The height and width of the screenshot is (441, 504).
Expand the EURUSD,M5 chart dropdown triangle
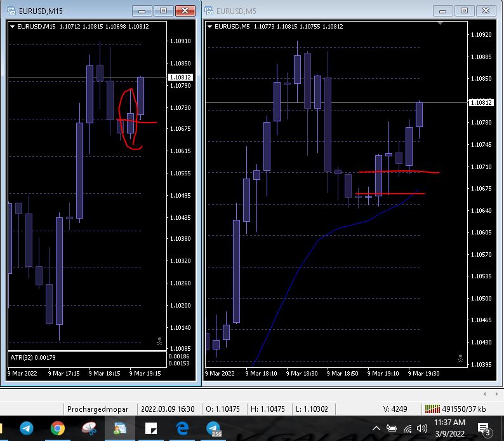point(209,27)
